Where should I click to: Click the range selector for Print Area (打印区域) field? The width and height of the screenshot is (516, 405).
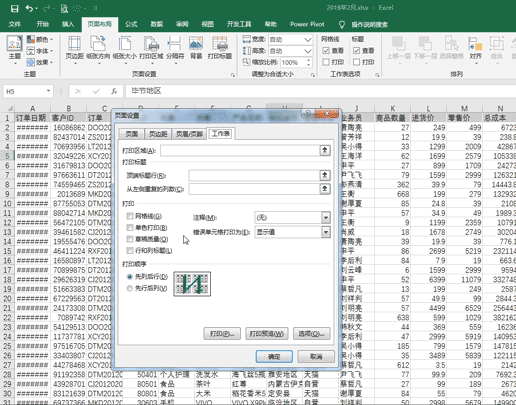(325, 150)
